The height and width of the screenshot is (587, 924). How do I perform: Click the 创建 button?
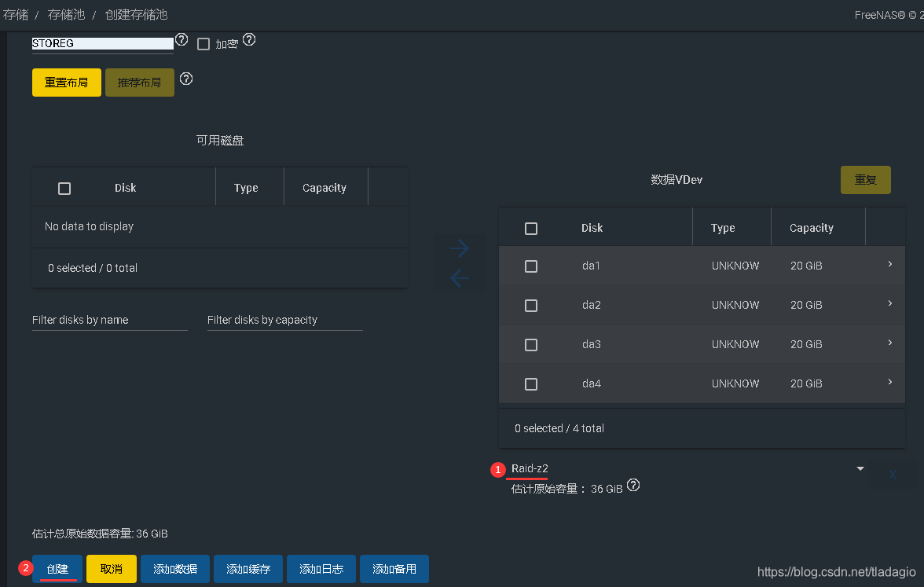58,569
